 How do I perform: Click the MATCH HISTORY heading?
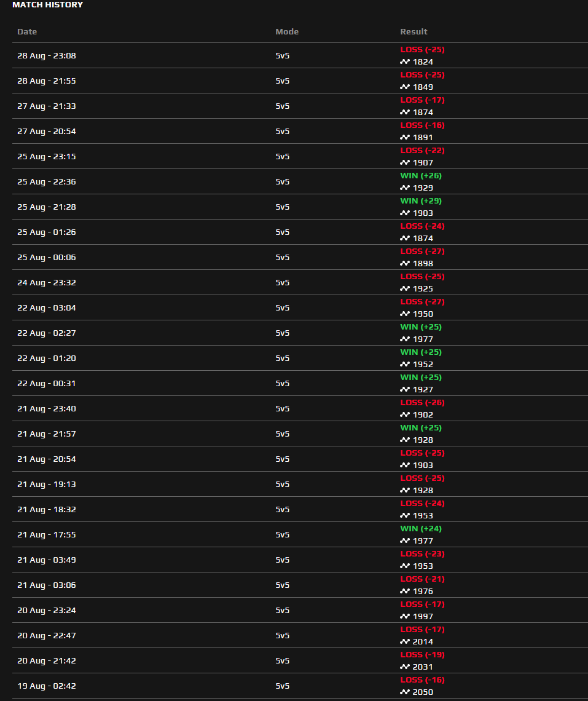click(x=48, y=4)
